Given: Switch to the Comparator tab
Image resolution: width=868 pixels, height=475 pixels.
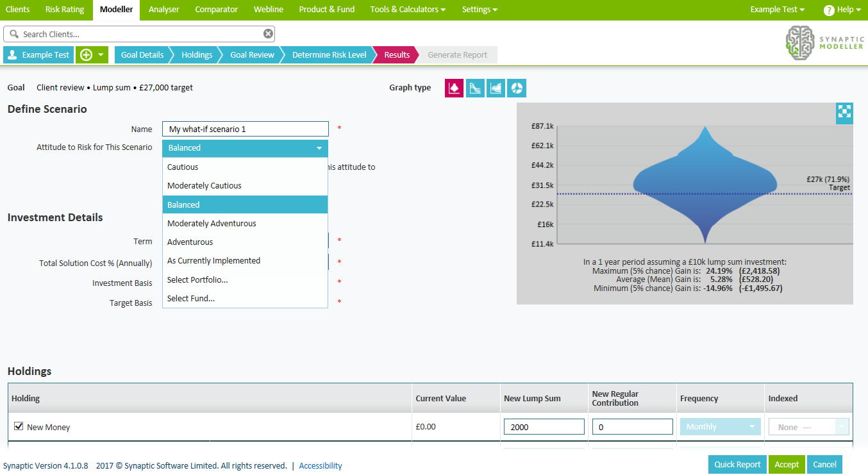Looking at the screenshot, I should coord(217,10).
